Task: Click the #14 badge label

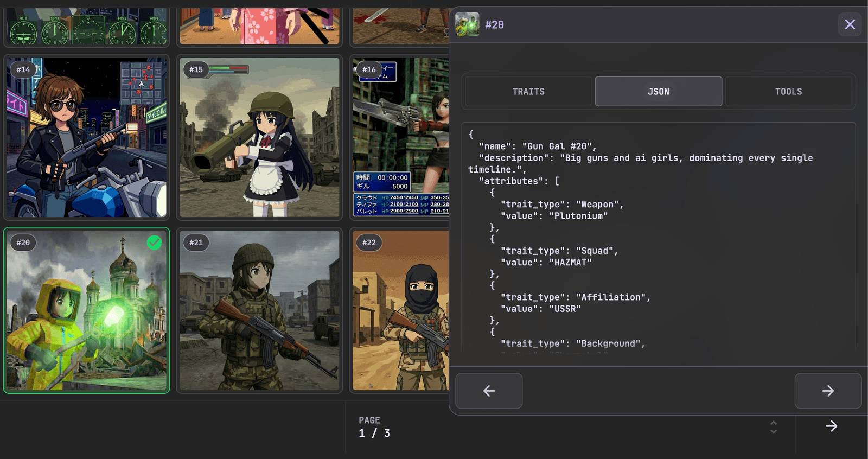Action: point(23,69)
